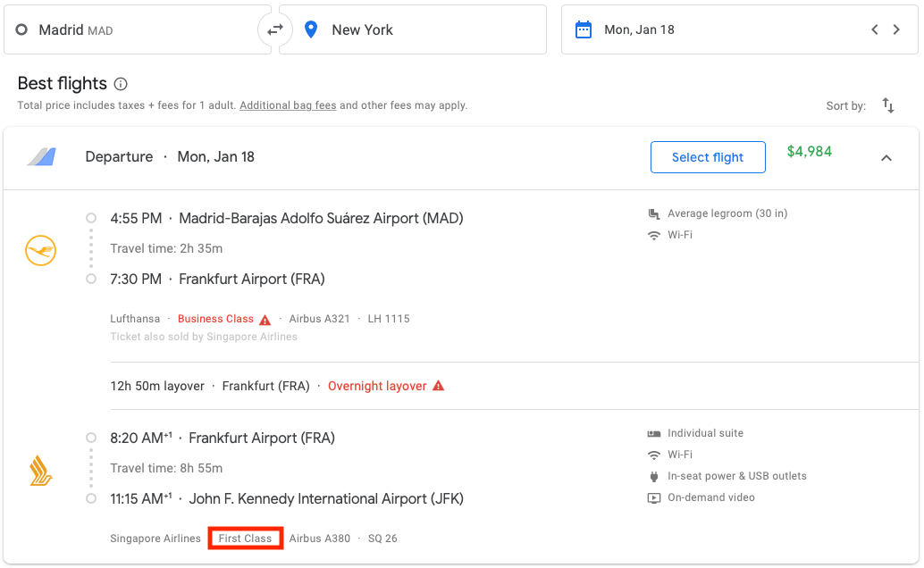Click the round-trip swap arrows icon
The width and height of the screenshot is (924, 568).
[x=275, y=29]
